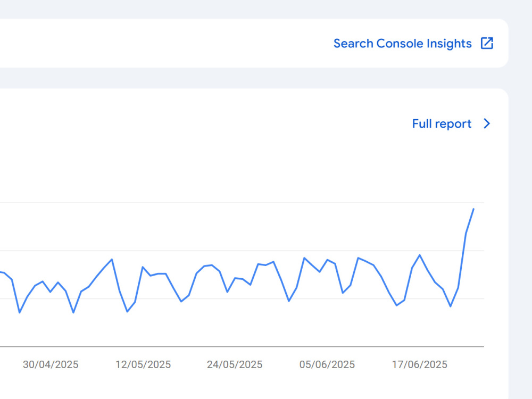This screenshot has height=399, width=532.
Task: Click the external link icon beside Insights
Action: 487,44
